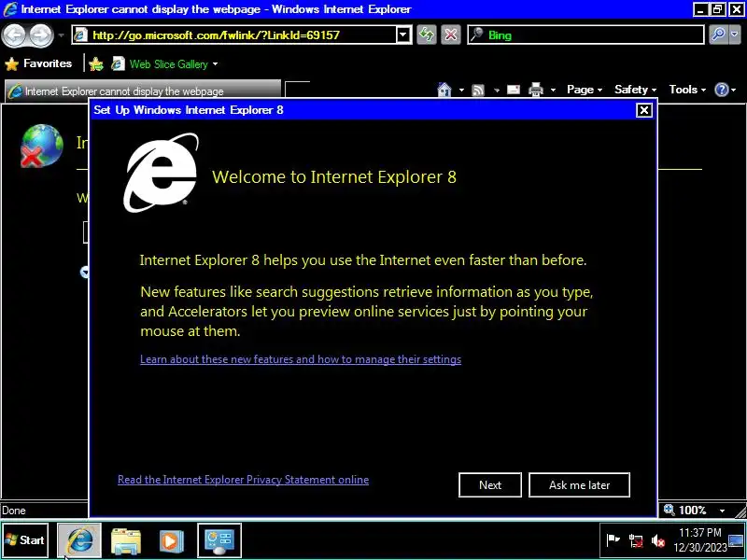Screen dimensions: 747x560
Task: Click Add to Favorites Bar icon
Action: [96, 63]
